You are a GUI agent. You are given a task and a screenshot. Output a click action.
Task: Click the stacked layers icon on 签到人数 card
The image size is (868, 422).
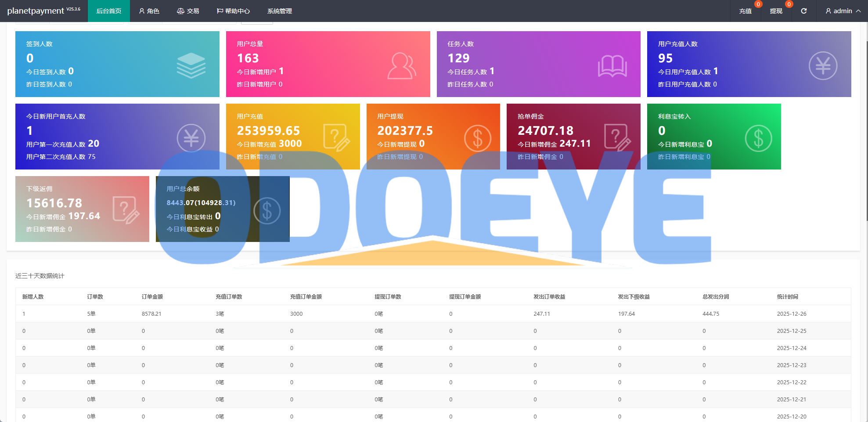coord(191,65)
